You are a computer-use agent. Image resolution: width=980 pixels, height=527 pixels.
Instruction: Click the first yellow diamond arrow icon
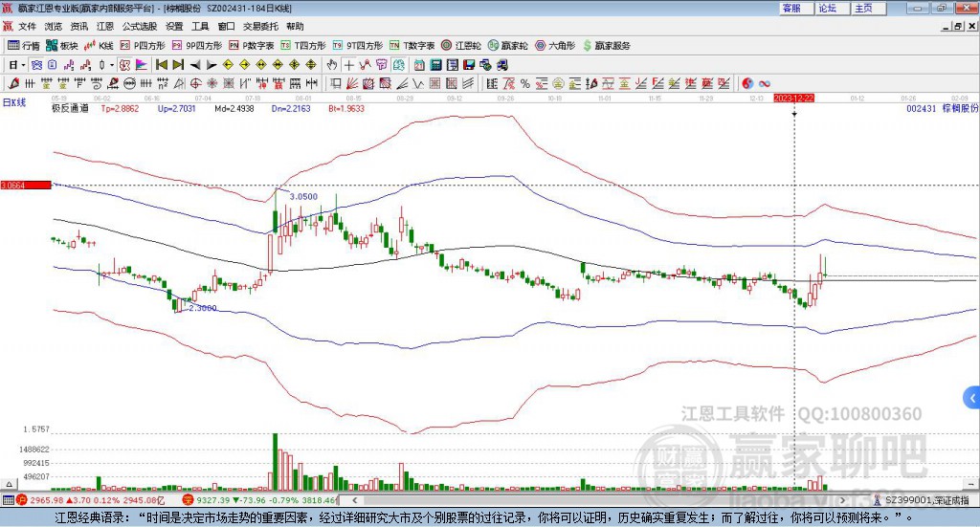point(228,65)
